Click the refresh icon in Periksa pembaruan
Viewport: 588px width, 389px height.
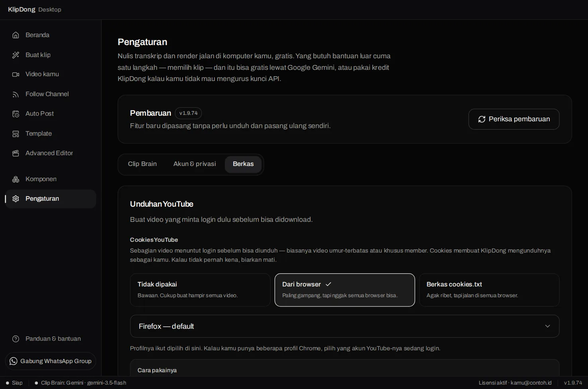pos(482,119)
